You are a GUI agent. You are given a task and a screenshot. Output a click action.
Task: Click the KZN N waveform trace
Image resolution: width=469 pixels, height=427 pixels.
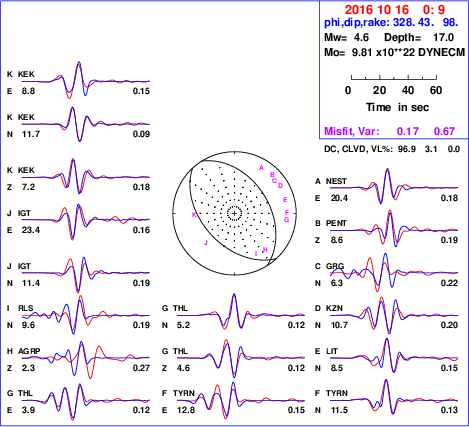pos(394,314)
